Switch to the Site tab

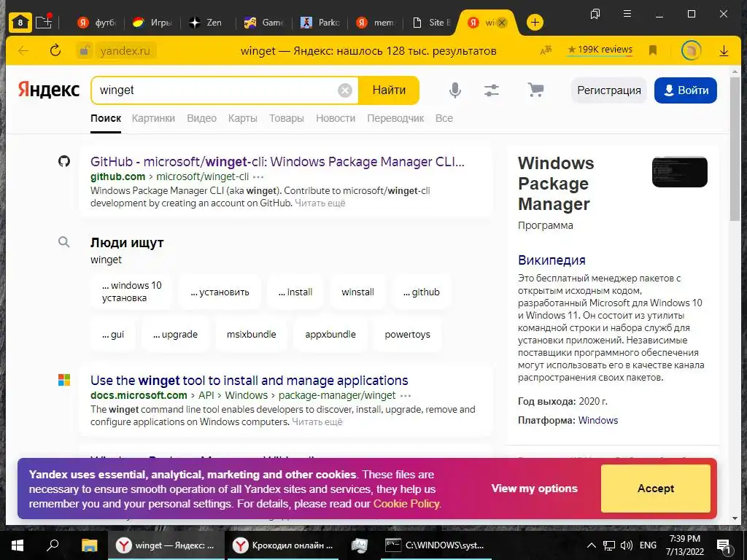(431, 23)
